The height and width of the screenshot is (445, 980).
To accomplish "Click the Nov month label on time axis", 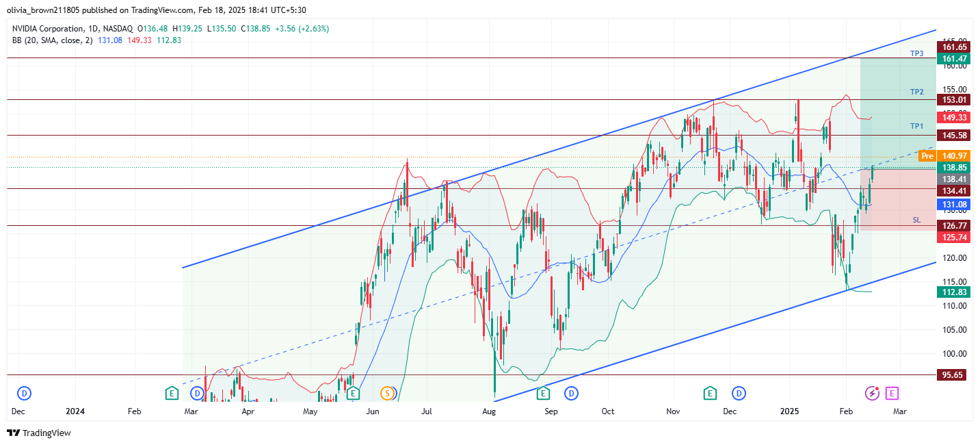I will click(673, 411).
